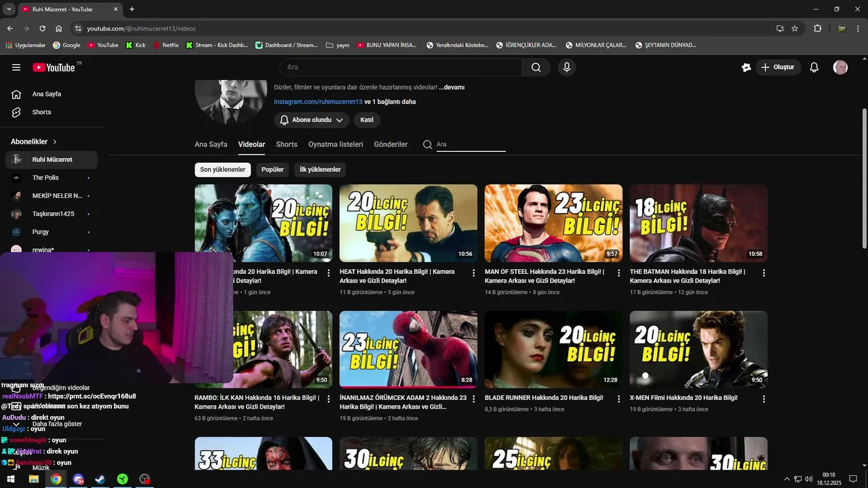Viewport: 868px width, 488px height.
Task: Open options for the HEAT video
Action: tap(473, 273)
